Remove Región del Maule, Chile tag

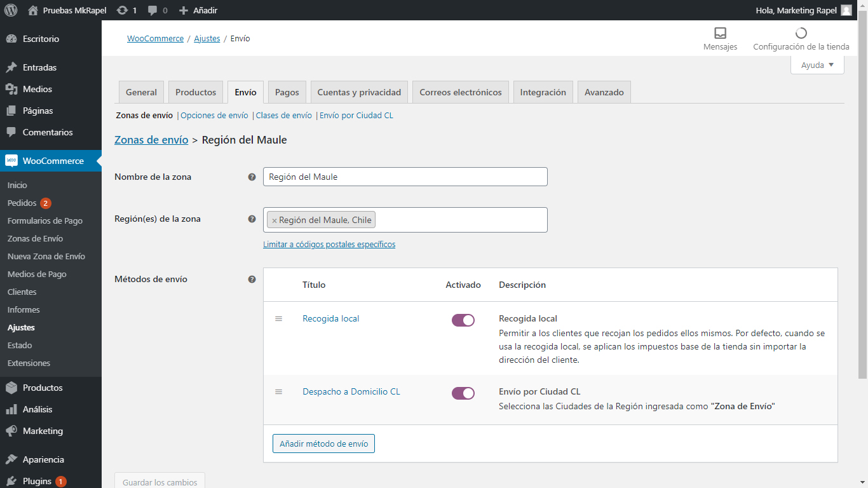click(275, 220)
